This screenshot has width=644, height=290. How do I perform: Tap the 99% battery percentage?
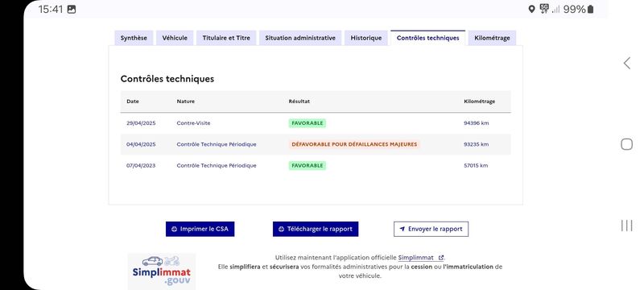(x=575, y=9)
